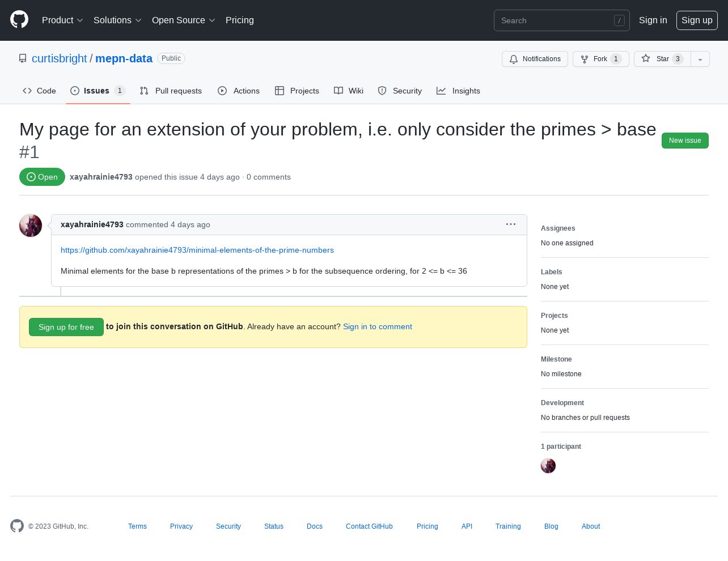Open the Insights tab
The width and height of the screenshot is (728, 561).
point(458,91)
